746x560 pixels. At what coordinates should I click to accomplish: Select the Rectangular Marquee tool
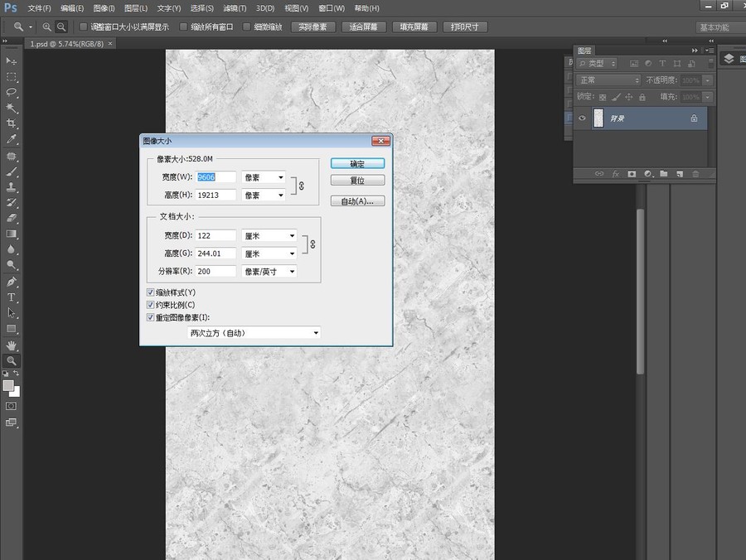[11, 76]
